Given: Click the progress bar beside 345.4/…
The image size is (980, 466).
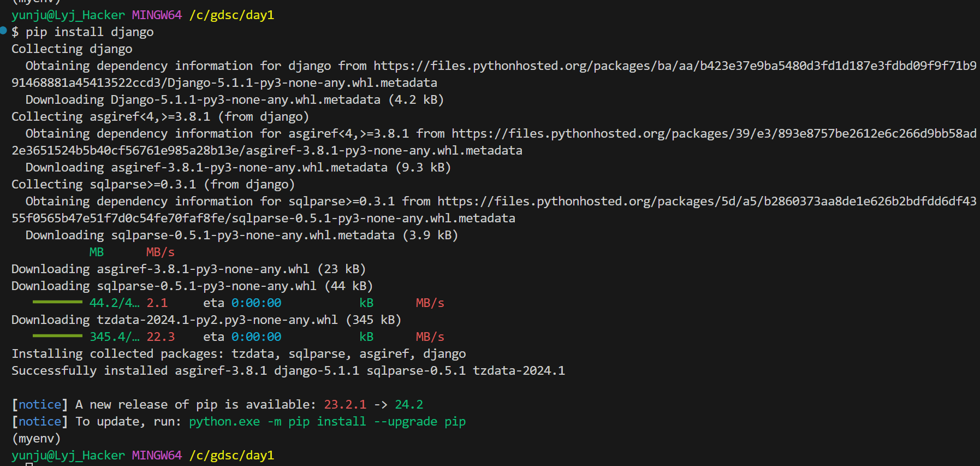Looking at the screenshot, I should pos(57,335).
